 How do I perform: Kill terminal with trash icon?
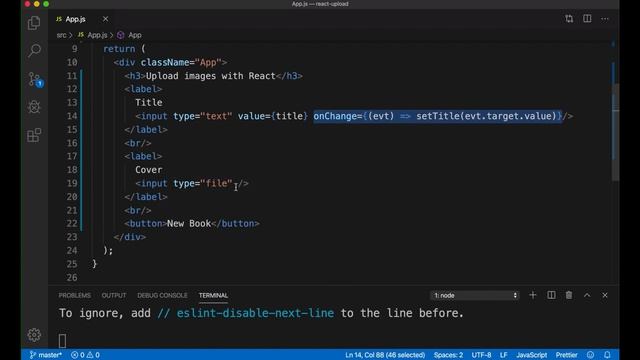pyautogui.click(x=569, y=295)
